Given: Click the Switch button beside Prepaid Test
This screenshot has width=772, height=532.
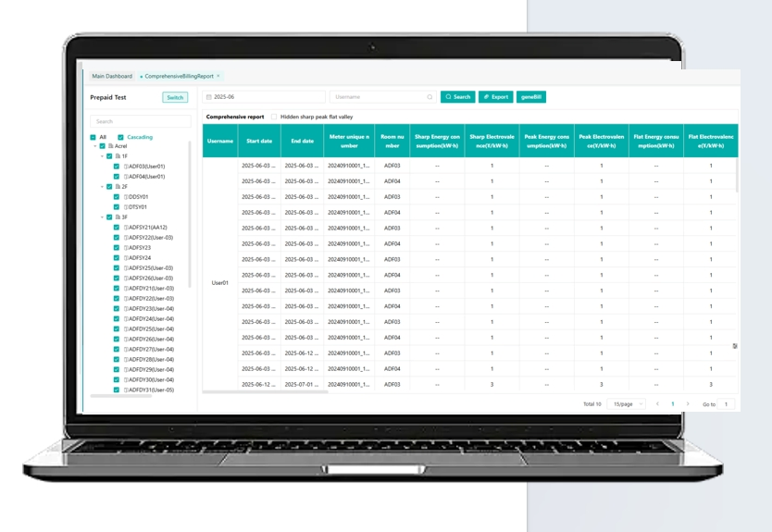Looking at the screenshot, I should pyautogui.click(x=175, y=97).
